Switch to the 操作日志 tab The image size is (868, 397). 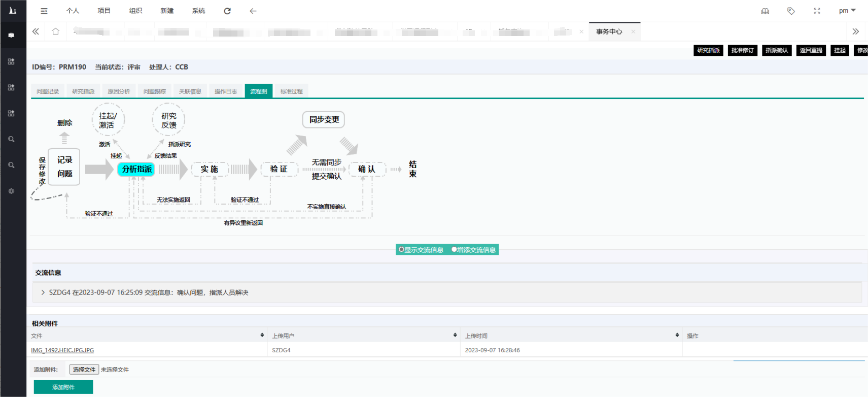click(x=226, y=91)
